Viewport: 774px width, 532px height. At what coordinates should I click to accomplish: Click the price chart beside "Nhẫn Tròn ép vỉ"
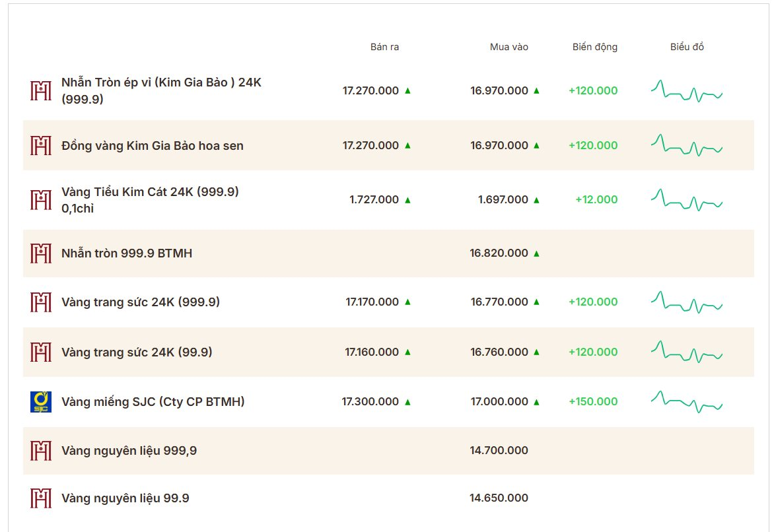click(x=687, y=90)
